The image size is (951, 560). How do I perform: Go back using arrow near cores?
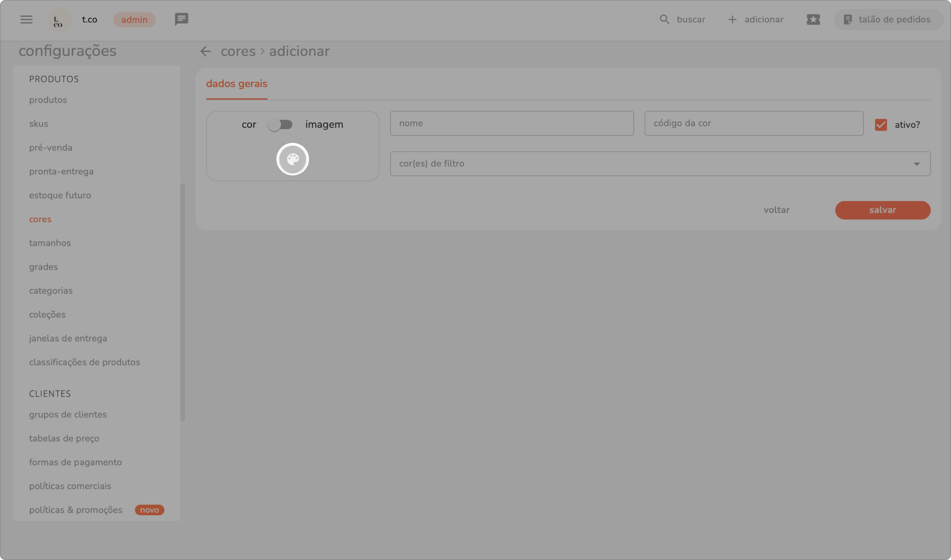206,51
